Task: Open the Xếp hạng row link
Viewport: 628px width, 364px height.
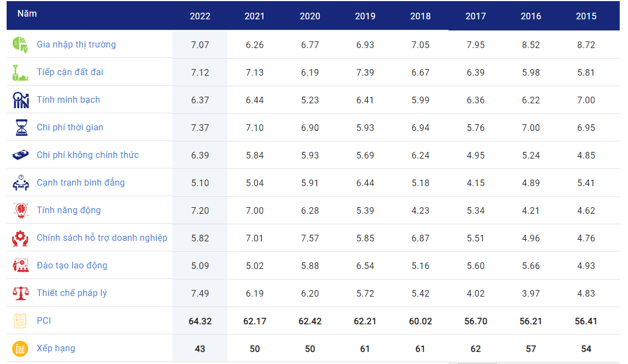Action: [56, 349]
